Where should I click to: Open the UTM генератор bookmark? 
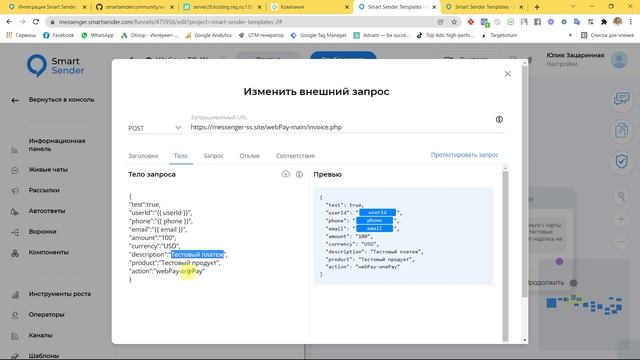[261, 36]
